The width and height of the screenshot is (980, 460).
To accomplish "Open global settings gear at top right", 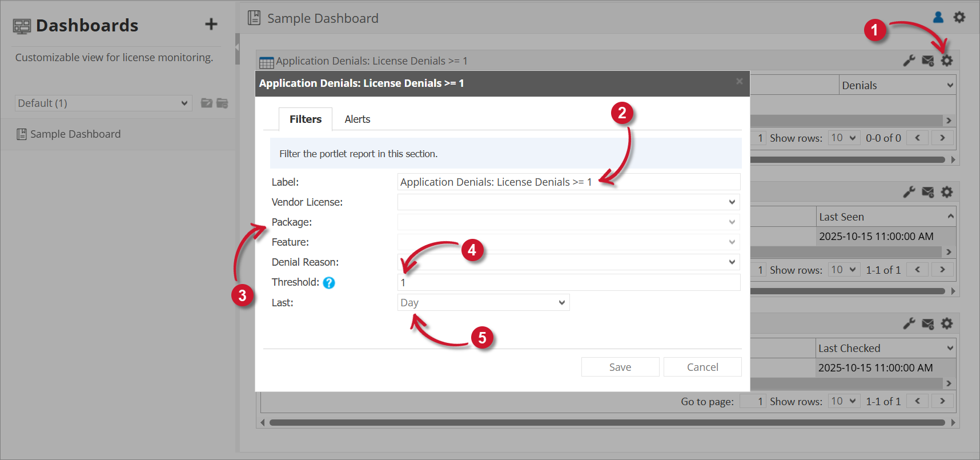I will pyautogui.click(x=959, y=17).
